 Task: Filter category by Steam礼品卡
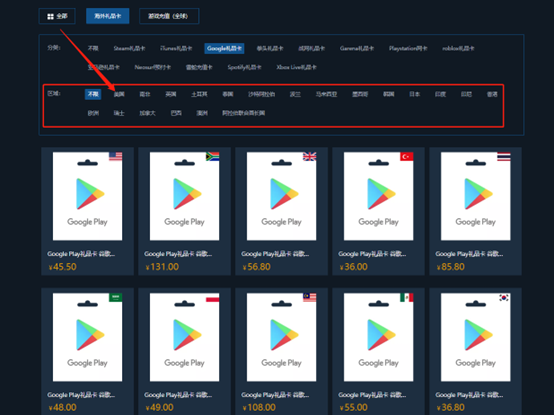(x=129, y=48)
